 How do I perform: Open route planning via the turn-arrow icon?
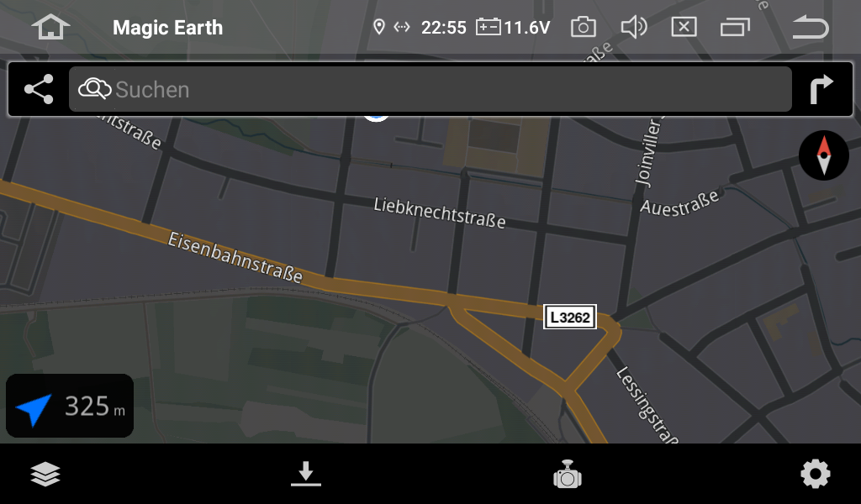pos(821,89)
